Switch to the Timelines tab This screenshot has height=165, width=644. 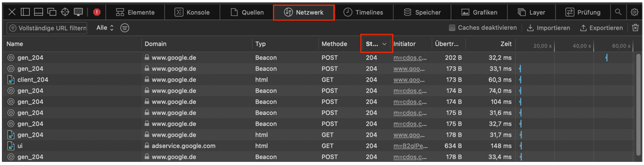coord(363,12)
